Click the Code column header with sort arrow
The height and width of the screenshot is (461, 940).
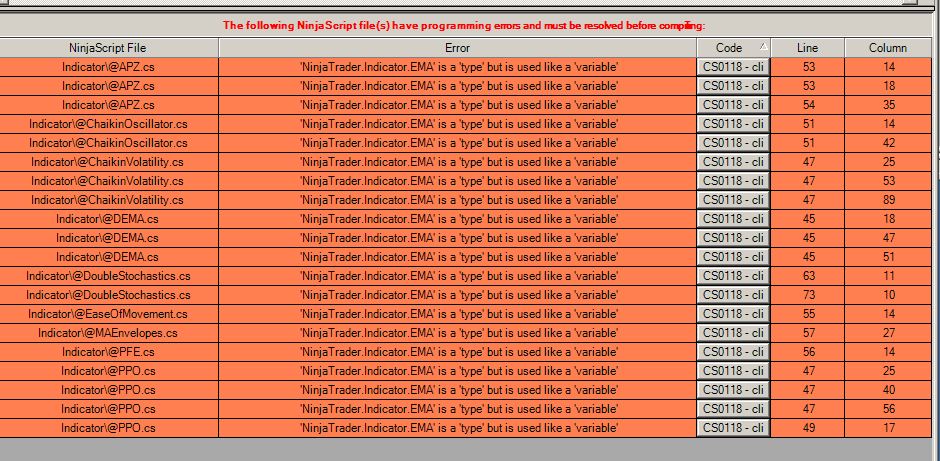click(x=734, y=48)
